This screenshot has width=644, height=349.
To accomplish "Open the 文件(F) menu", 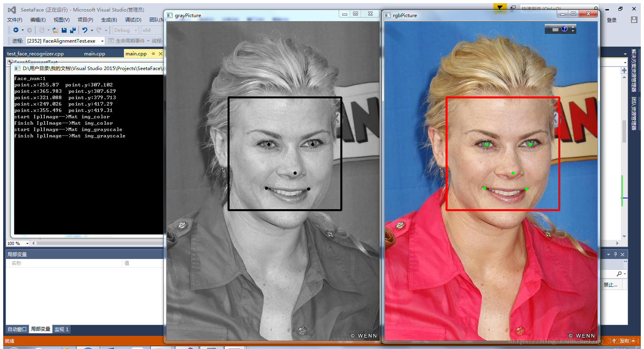I will (x=15, y=20).
